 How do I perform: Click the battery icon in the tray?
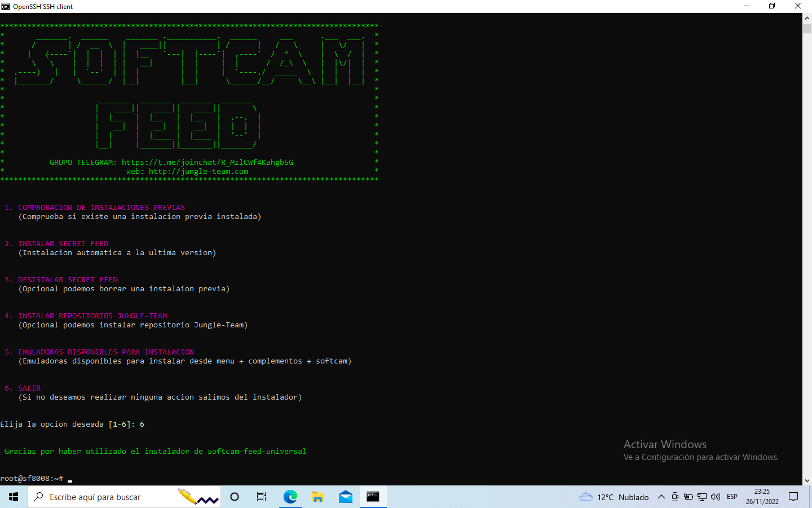[689, 497]
